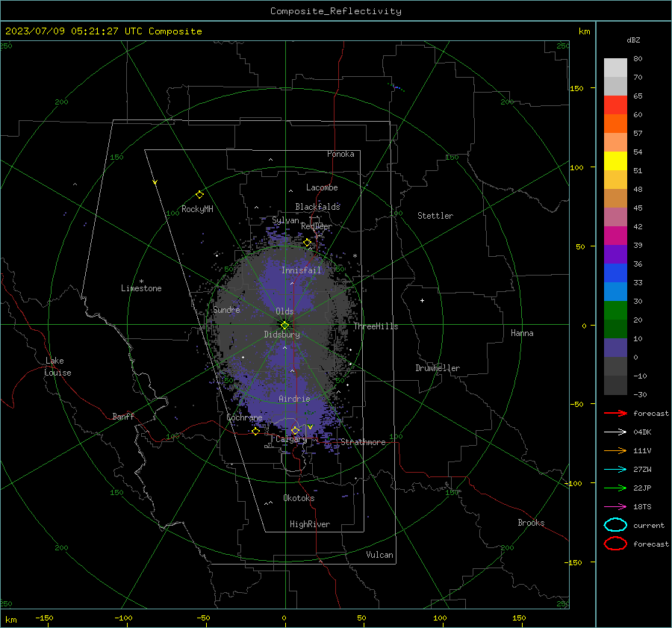Select the yellow 54 dBZ color swatch
This screenshot has width=672, height=628.
(x=615, y=161)
